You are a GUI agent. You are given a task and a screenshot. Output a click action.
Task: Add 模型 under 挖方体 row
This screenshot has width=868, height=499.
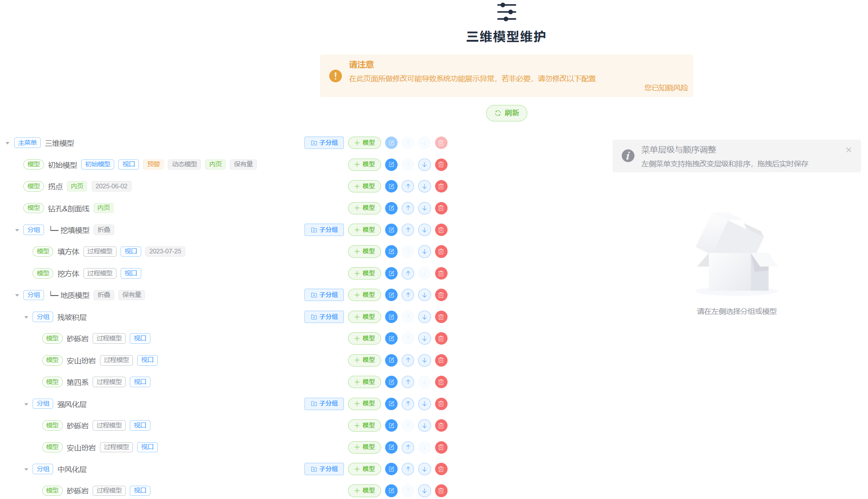point(364,274)
